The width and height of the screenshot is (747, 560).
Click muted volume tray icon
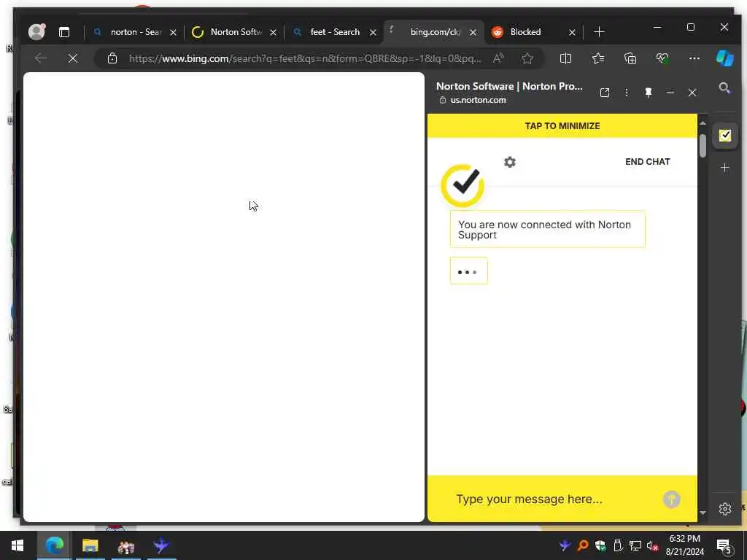pos(652,545)
